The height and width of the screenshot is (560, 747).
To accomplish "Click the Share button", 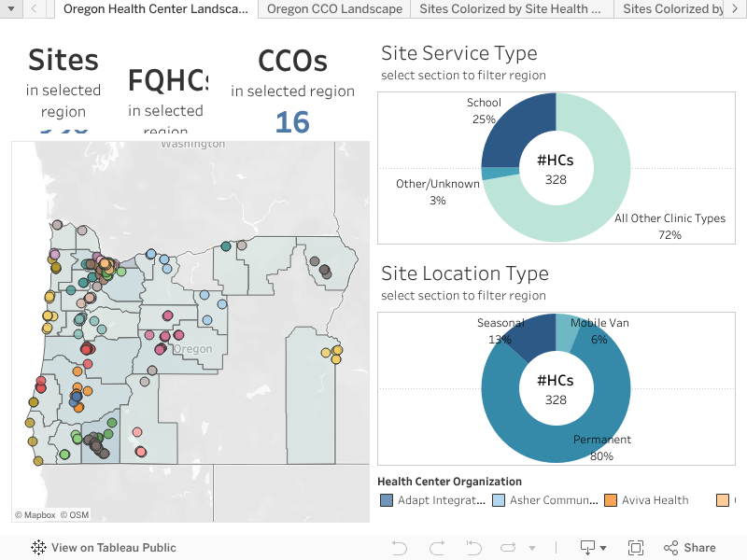I will coord(690,548).
